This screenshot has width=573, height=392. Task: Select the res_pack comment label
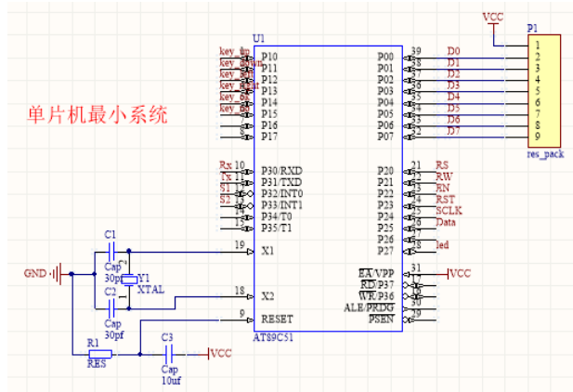(545, 154)
